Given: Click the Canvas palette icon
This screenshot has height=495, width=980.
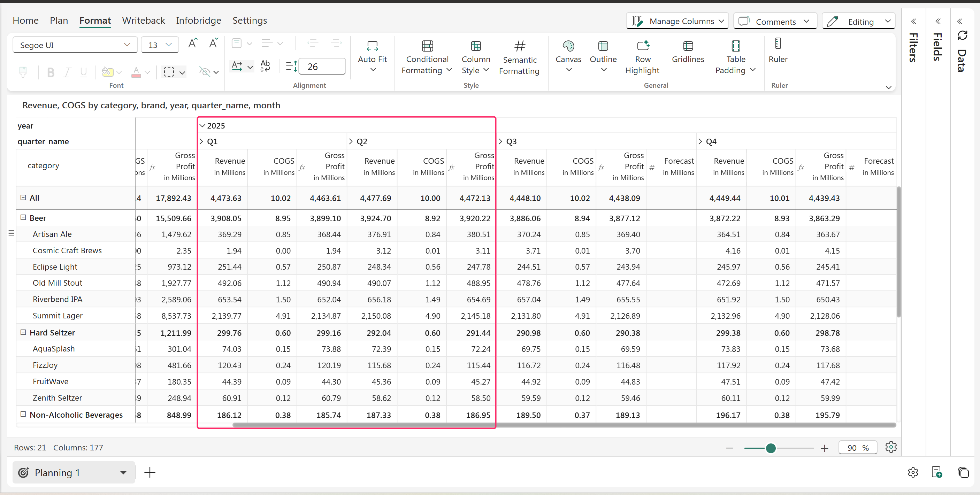Looking at the screenshot, I should [568, 46].
